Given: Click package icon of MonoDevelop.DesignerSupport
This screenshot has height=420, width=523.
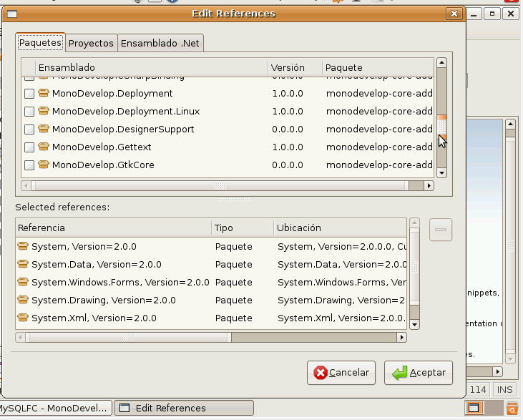Looking at the screenshot, I should pyautogui.click(x=44, y=129).
